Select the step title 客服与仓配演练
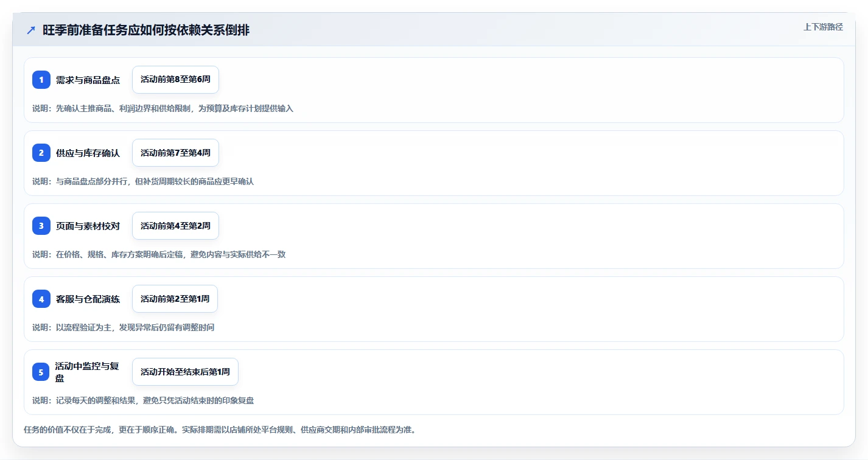The image size is (868, 460). click(88, 299)
